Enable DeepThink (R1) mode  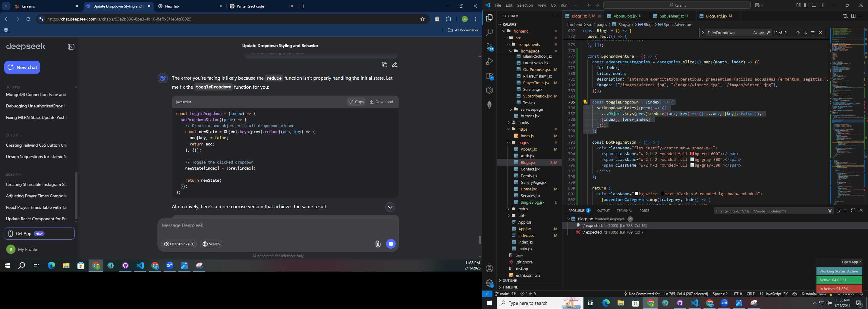(x=179, y=244)
